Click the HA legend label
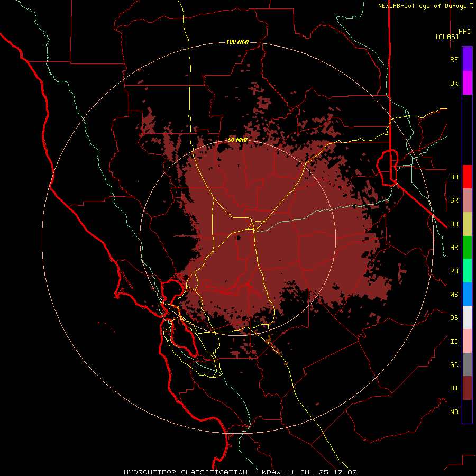Image resolution: width=476 pixels, height=476 pixels. (x=454, y=177)
